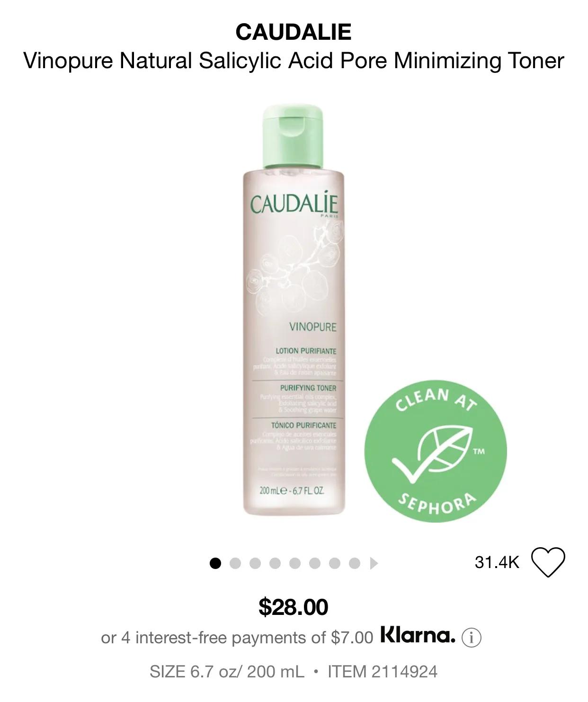Tap the Clean at Sephora badge
This screenshot has height=702, width=588.
(435, 452)
